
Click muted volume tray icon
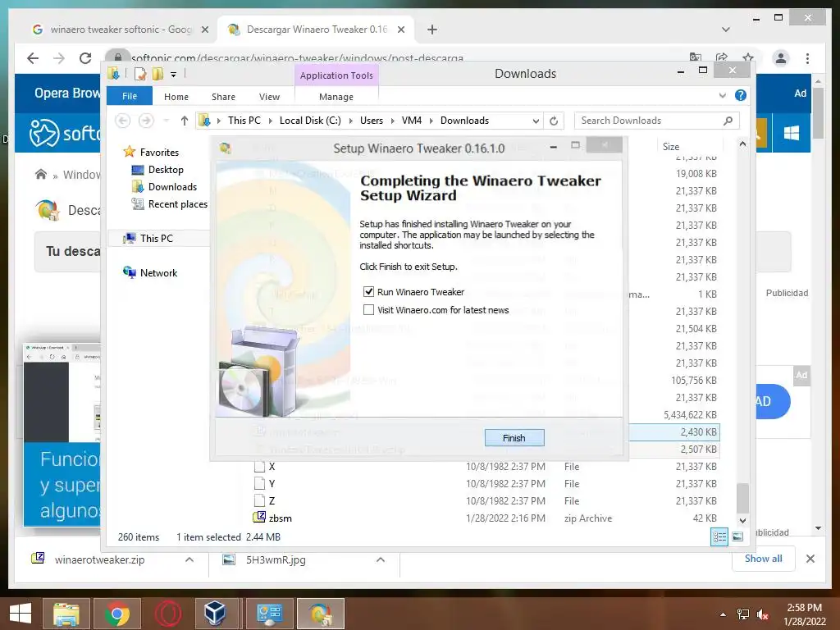coord(762,614)
